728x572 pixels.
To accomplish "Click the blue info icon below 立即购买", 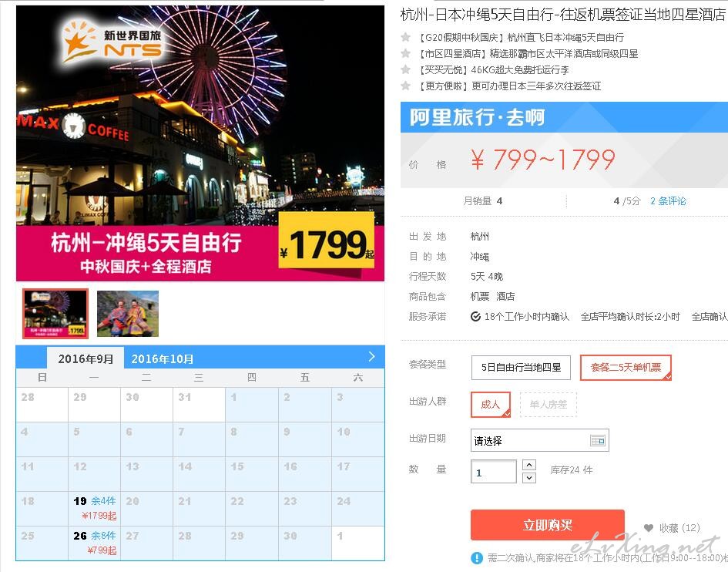I will tap(477, 557).
